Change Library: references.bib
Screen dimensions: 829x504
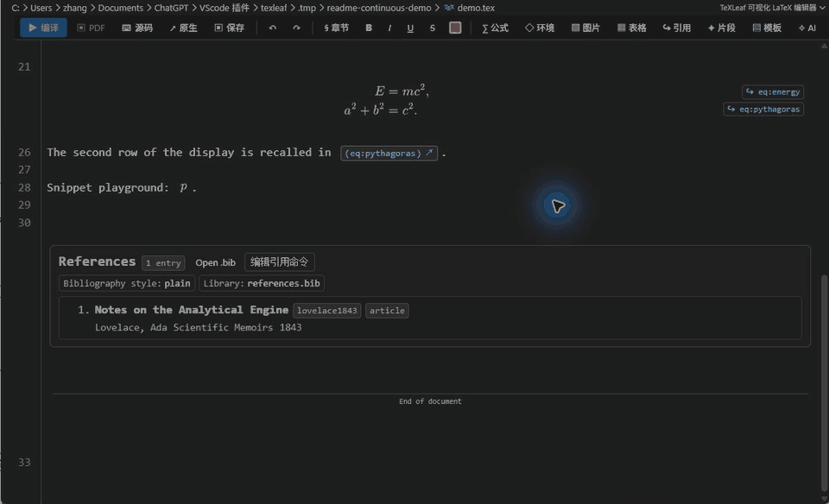[262, 283]
